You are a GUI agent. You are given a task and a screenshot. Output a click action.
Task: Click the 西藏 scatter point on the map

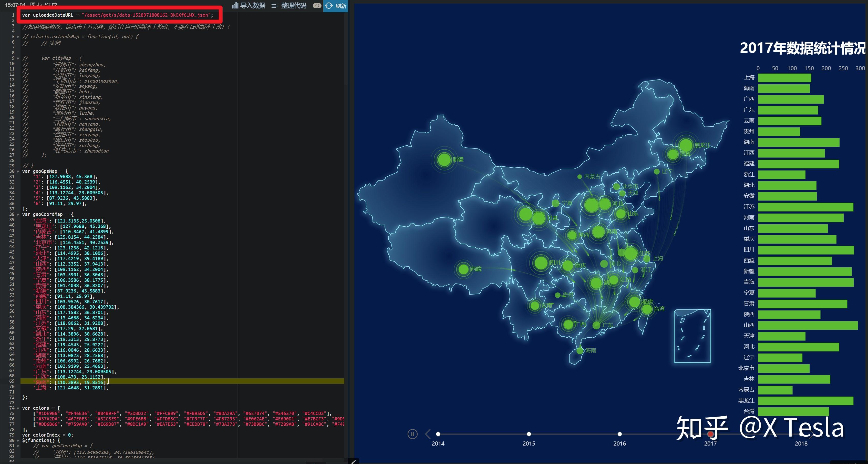coord(464,269)
